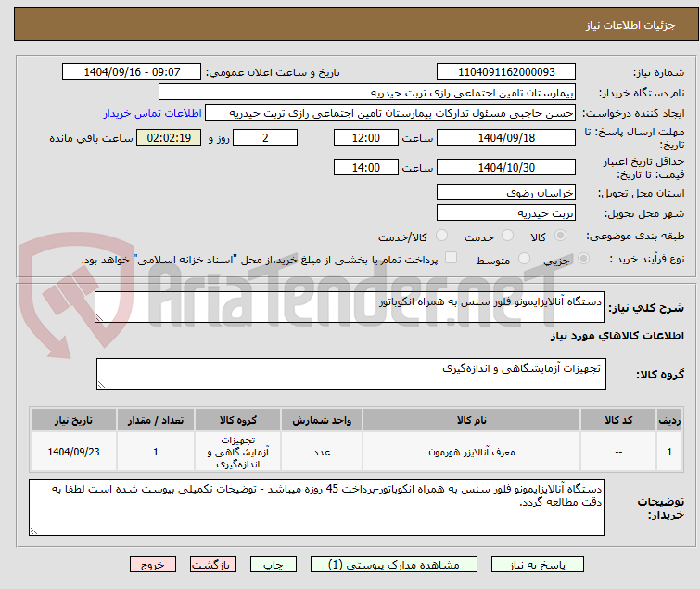Click the resize handle of شرح کلی نیاز textarea

[99, 318]
